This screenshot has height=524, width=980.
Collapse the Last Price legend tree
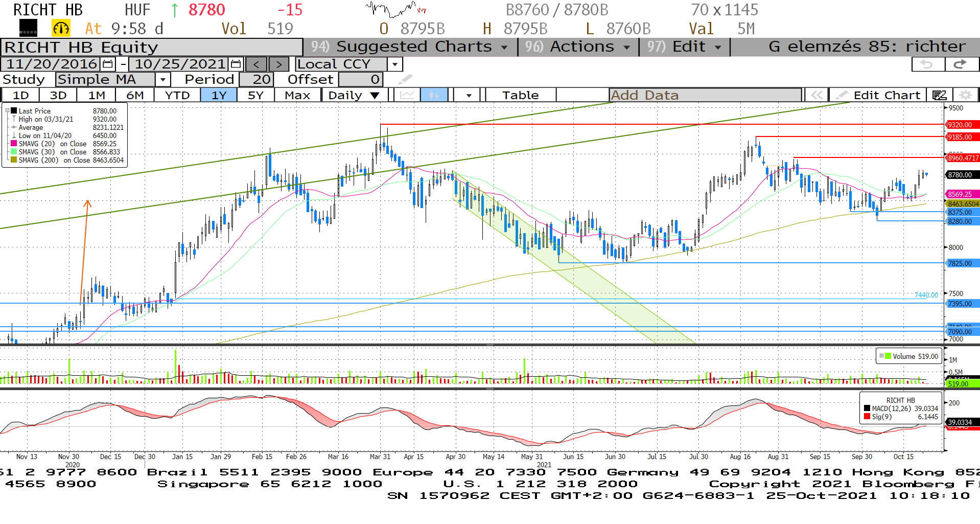[x=7, y=110]
